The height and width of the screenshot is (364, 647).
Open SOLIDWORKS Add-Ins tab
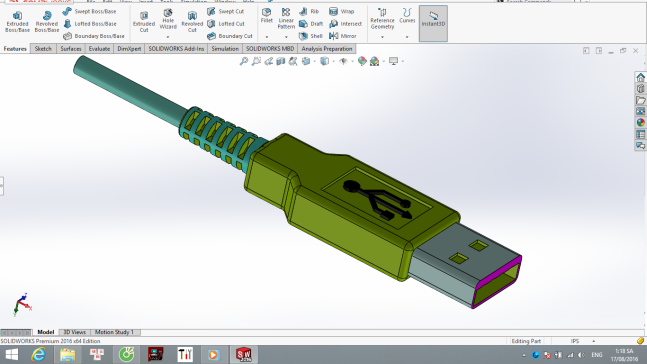coord(176,49)
